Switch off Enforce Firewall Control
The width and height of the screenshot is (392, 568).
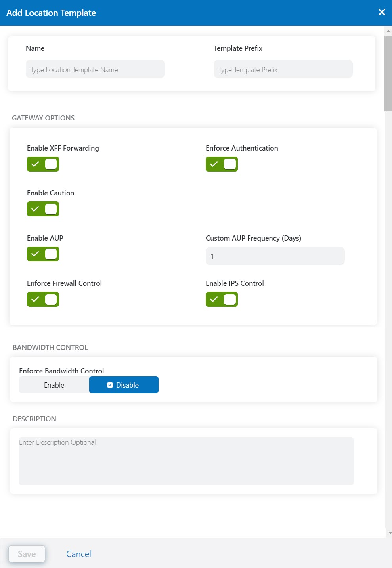point(43,299)
